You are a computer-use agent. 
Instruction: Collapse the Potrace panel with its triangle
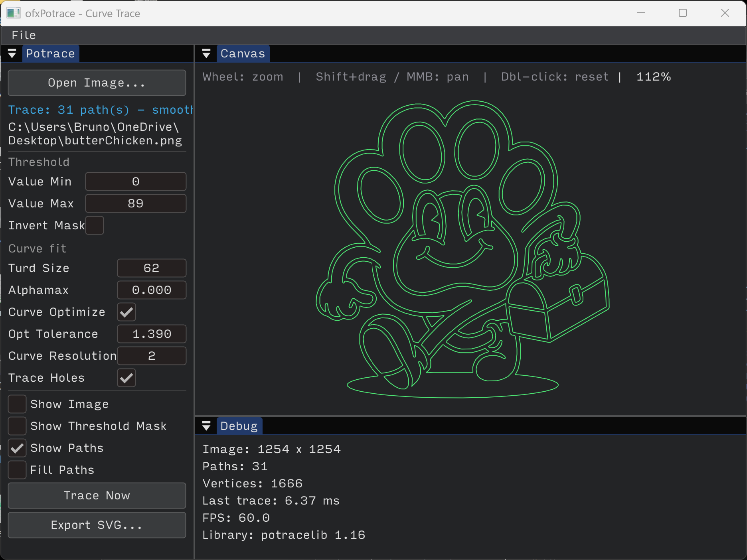coord(12,53)
